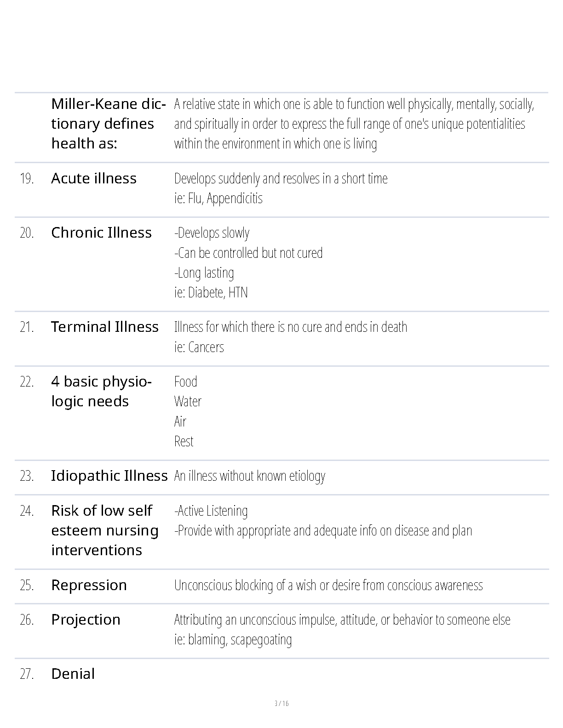
Task: Select the "ie: blaming, scapegoating" example line
Action: [x=233, y=639]
